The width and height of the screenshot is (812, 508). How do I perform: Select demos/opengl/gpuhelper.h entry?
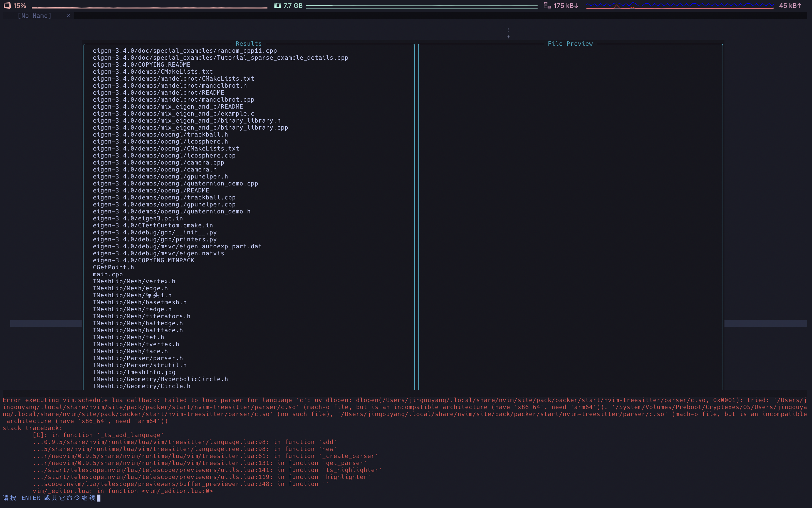160,176
